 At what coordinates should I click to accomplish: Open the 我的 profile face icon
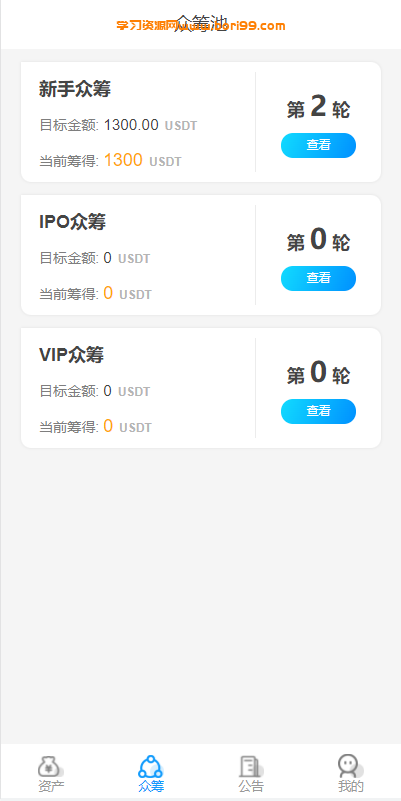(x=350, y=766)
